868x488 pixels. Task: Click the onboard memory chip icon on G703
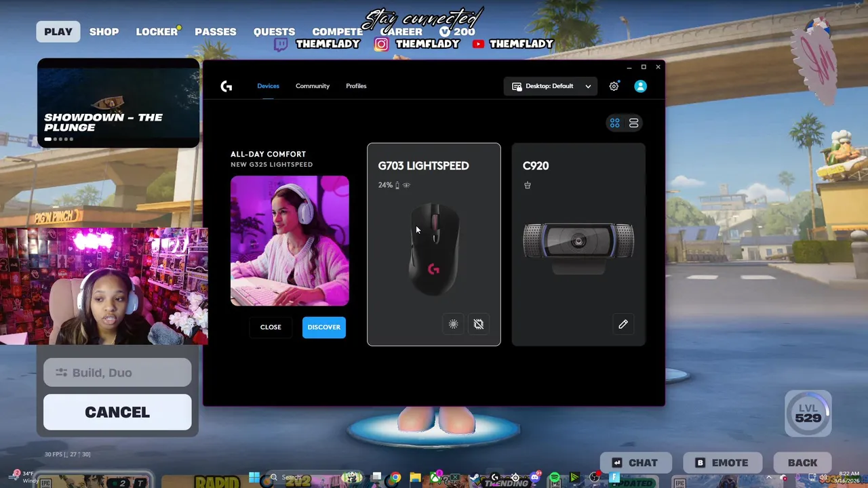point(479,324)
